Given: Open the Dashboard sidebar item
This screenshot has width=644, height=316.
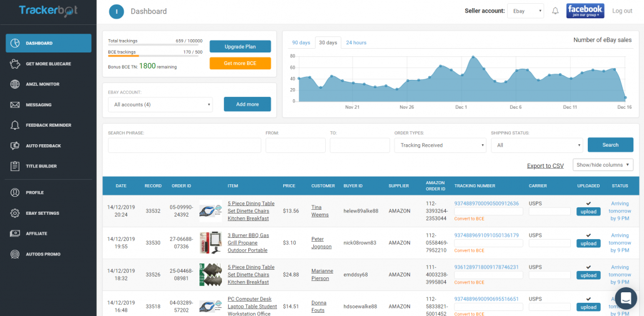Looking at the screenshot, I should [x=49, y=43].
